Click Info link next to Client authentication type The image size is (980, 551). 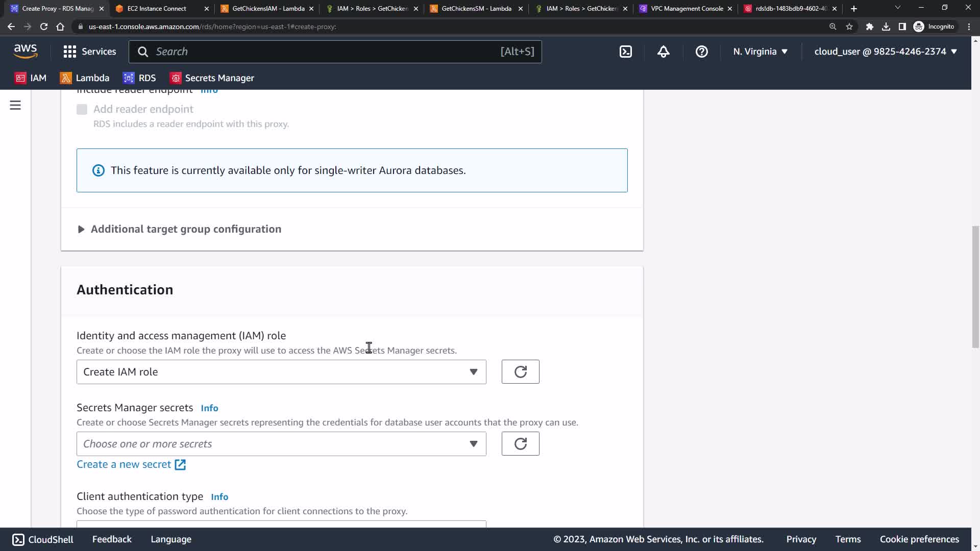219,497
